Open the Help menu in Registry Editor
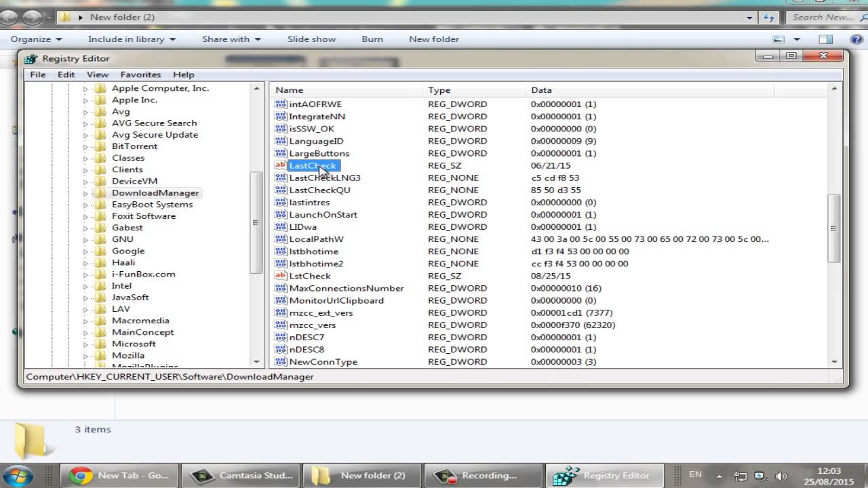The width and height of the screenshot is (868, 488). [x=184, y=75]
